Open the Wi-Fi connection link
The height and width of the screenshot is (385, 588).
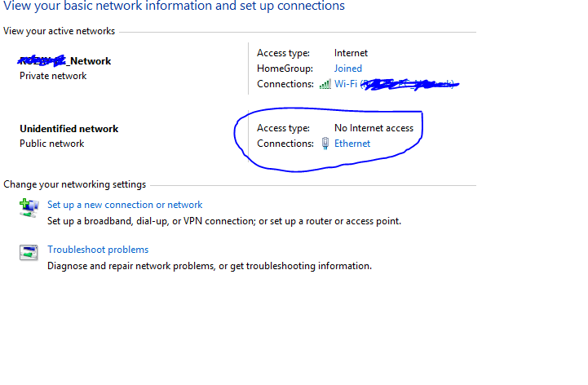click(x=396, y=84)
